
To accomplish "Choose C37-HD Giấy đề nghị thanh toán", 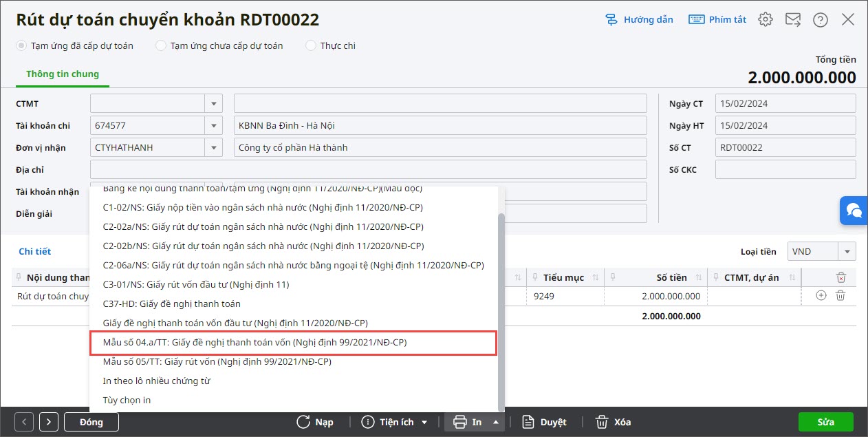I will click(x=172, y=303).
